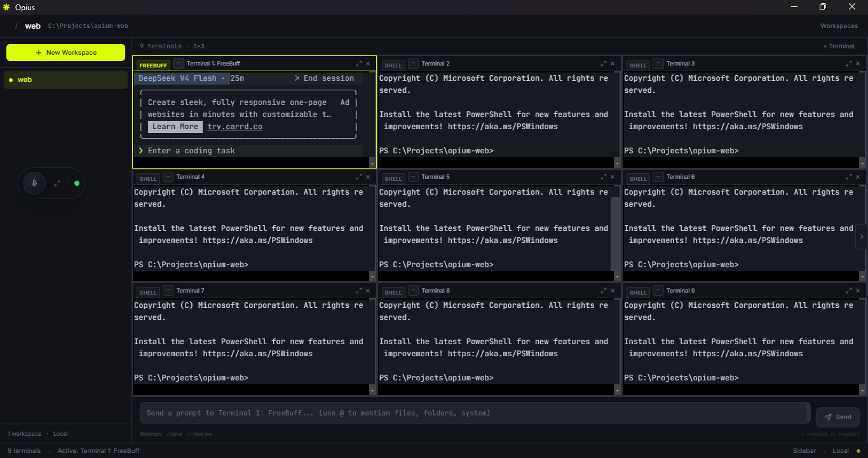This screenshot has height=458, width=868.
Task: Collapse Terminal 8 with its minus button
Action: [414, 291]
